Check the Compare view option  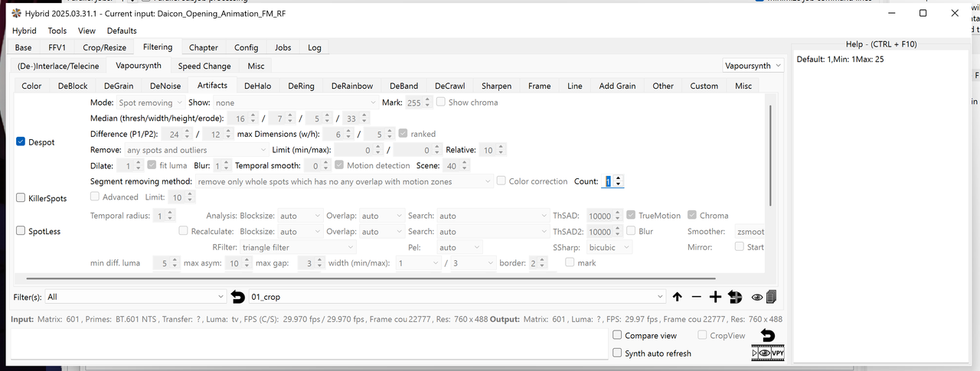point(618,335)
